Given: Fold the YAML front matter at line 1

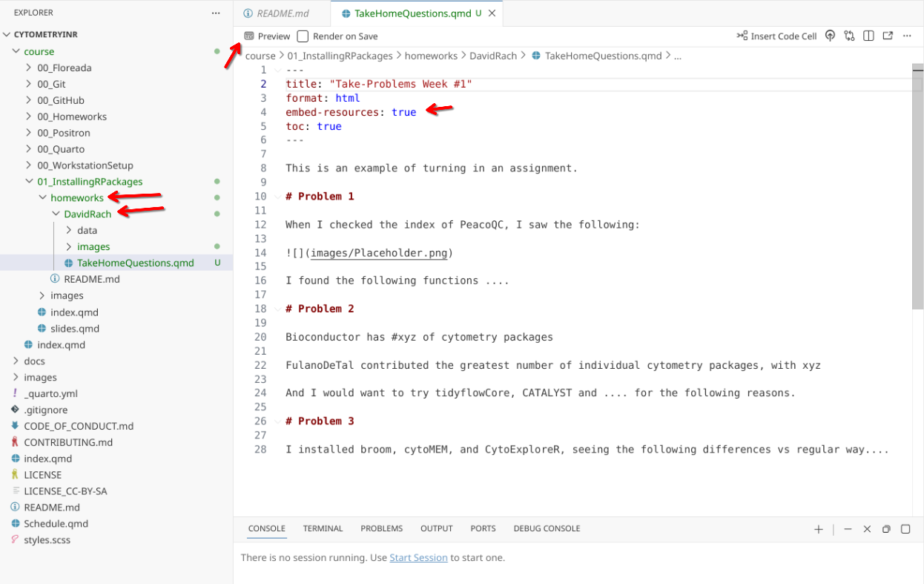Looking at the screenshot, I should coord(277,70).
